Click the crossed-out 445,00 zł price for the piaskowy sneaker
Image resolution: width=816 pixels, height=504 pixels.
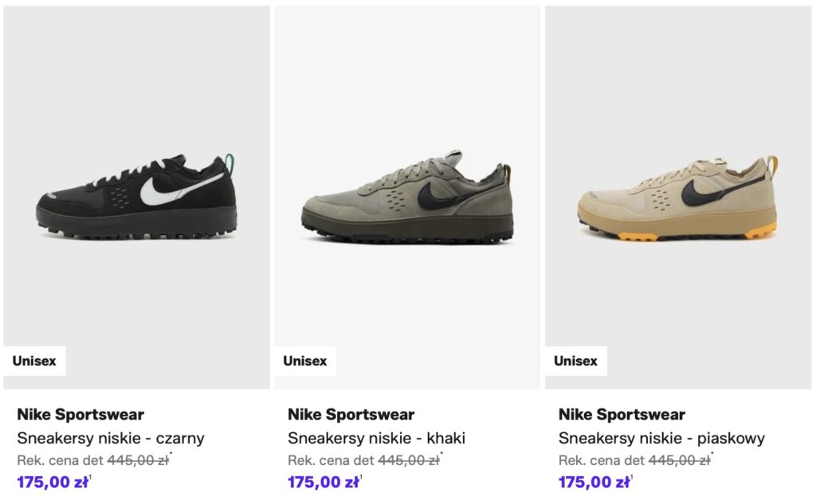(x=680, y=460)
